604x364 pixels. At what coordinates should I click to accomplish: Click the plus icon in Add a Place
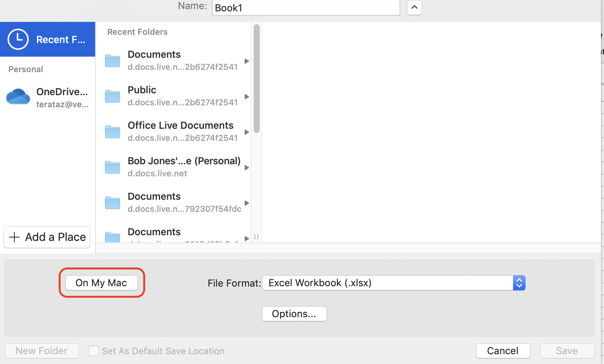[14, 237]
